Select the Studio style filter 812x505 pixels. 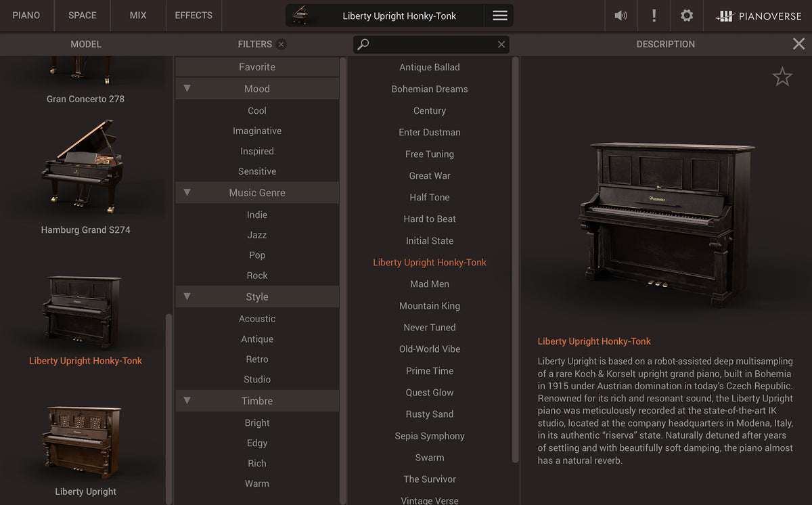[257, 380]
